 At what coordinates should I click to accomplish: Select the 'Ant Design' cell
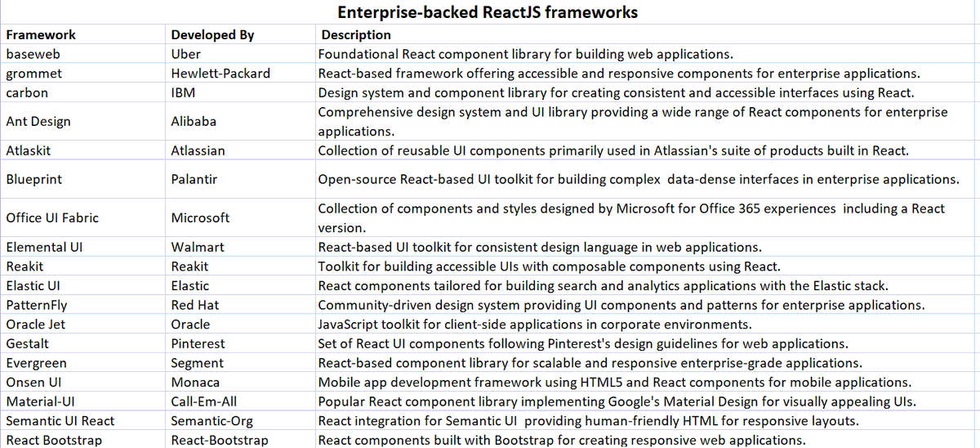coord(83,121)
